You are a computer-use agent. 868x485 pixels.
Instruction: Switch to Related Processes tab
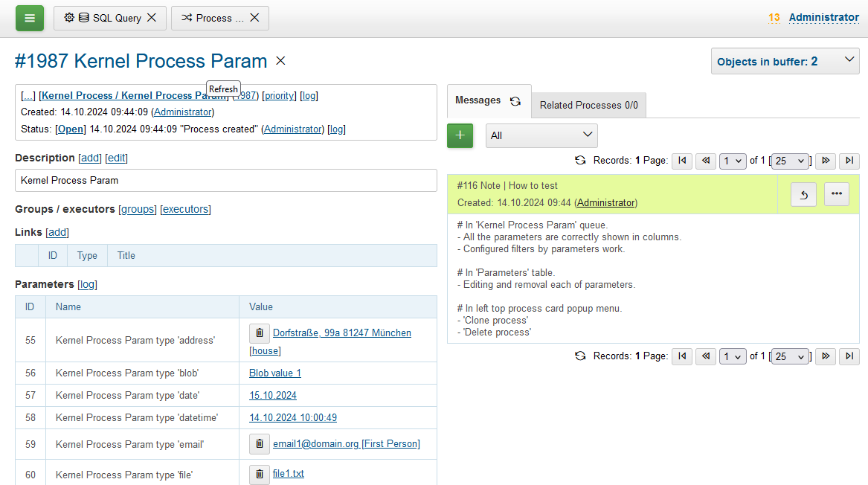point(588,105)
